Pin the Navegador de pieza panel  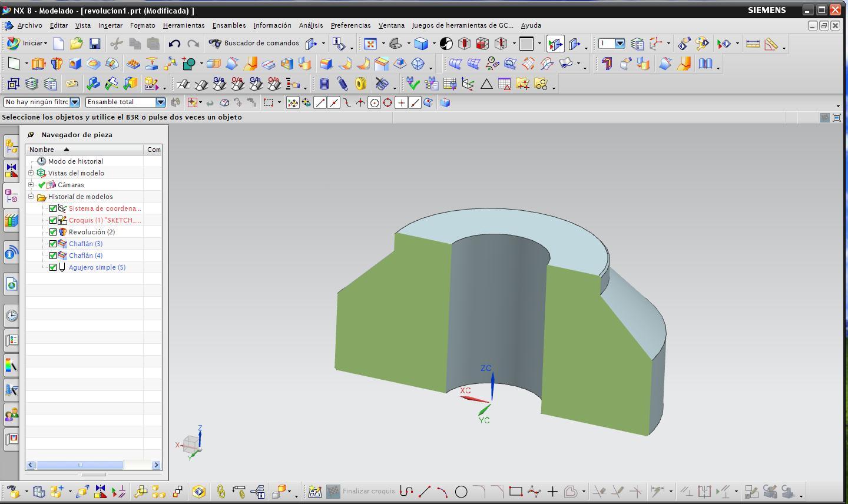[x=31, y=135]
